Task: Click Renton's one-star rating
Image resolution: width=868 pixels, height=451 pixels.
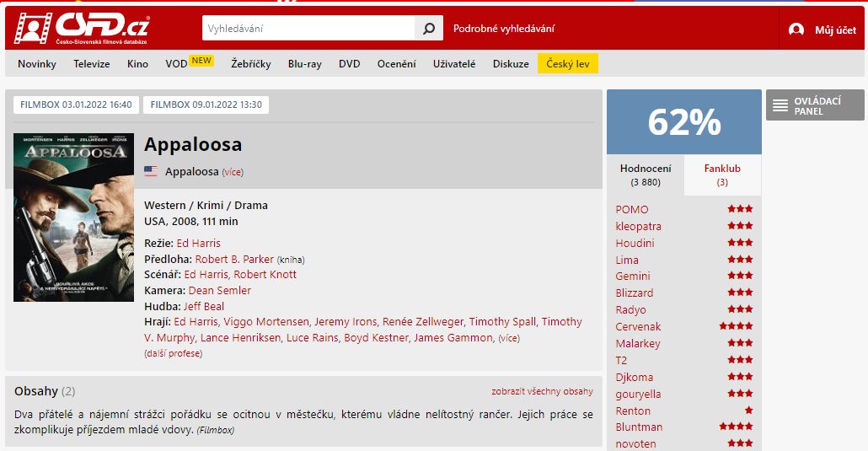Action: pos(748,411)
